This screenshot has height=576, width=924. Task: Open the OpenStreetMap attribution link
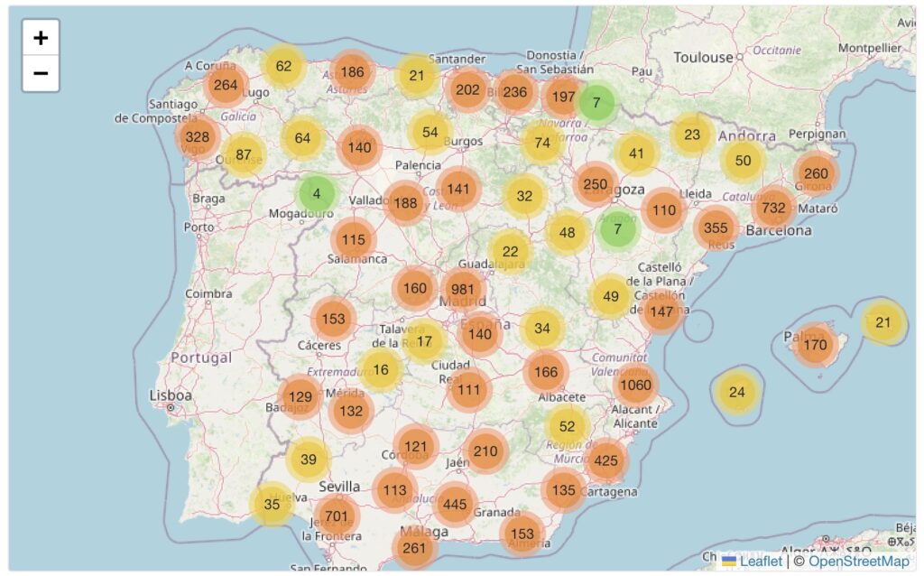tap(858, 561)
